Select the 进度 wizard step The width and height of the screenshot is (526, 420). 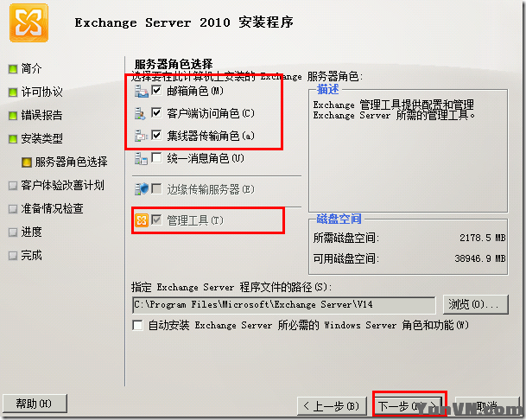point(32,232)
